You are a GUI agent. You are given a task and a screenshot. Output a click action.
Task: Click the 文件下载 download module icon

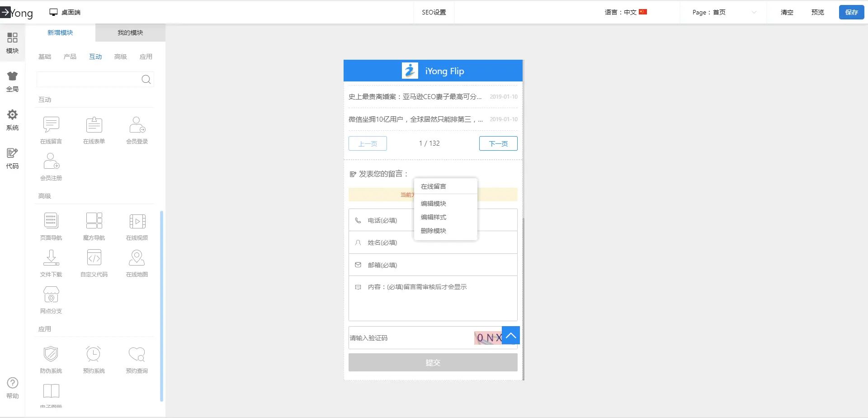point(51,258)
